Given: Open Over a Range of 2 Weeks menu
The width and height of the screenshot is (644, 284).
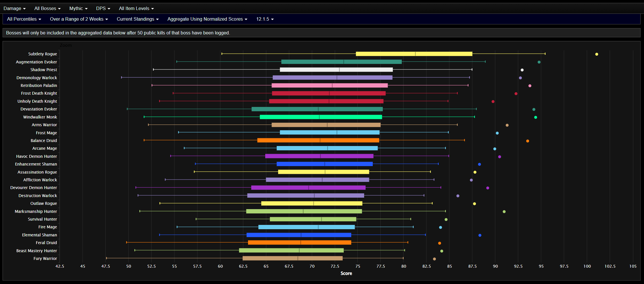Looking at the screenshot, I should click(x=79, y=19).
